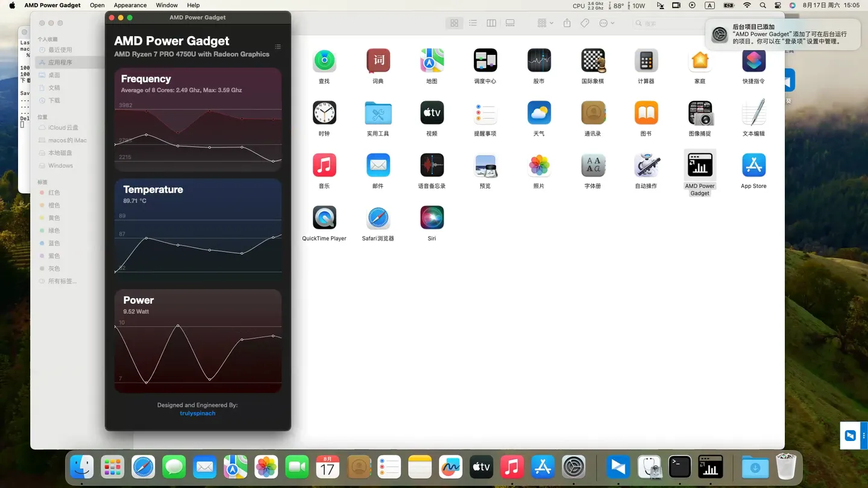Open Mission Control labeled 调度中心
The image size is (868, 488).
click(x=485, y=60)
